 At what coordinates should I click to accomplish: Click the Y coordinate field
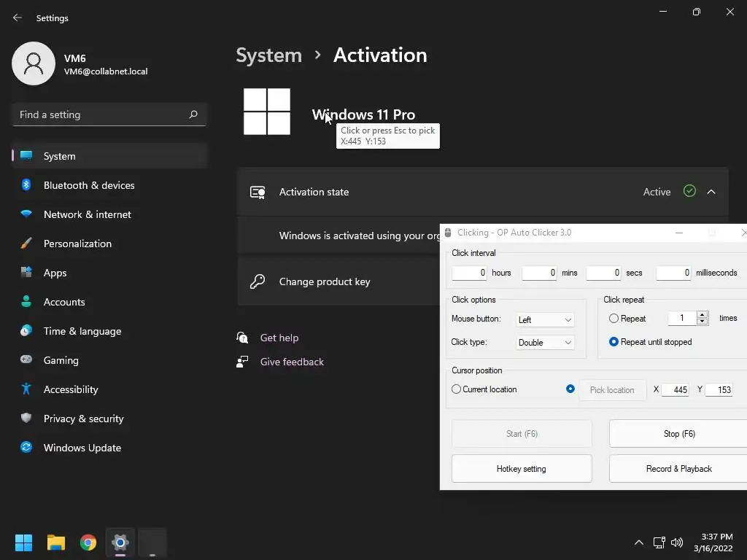tap(719, 390)
